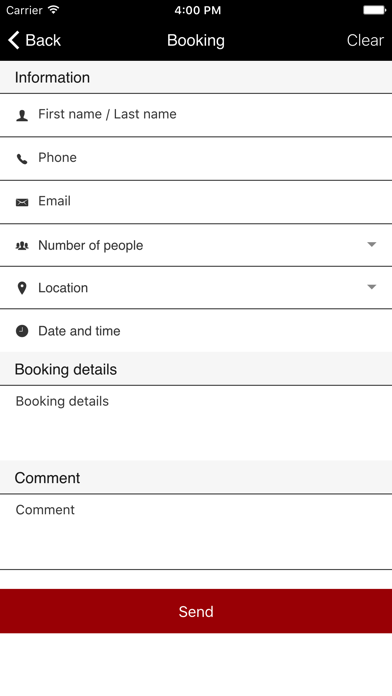Viewport: 392px width, 696px height.
Task: Tap the battery indicator in status bar
Action: (375, 10)
